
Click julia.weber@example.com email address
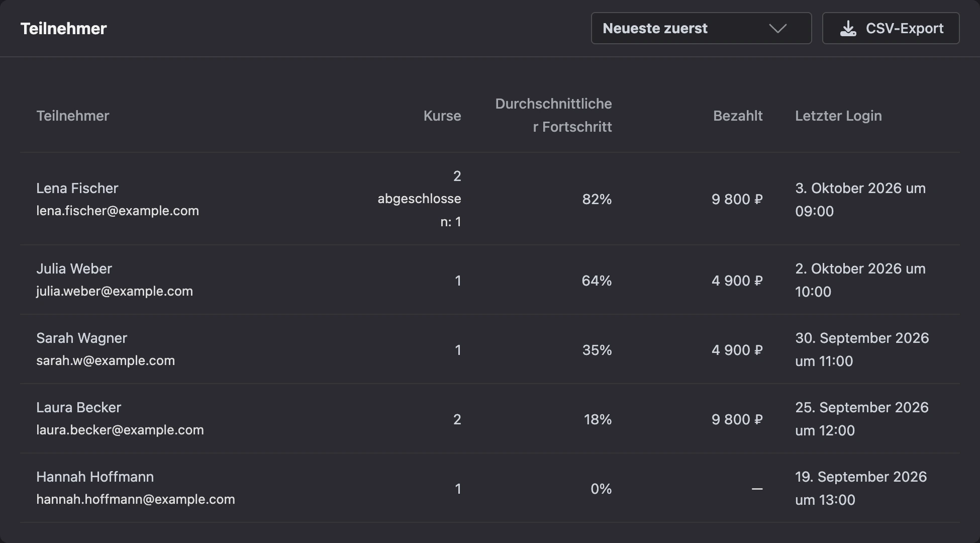[115, 291]
